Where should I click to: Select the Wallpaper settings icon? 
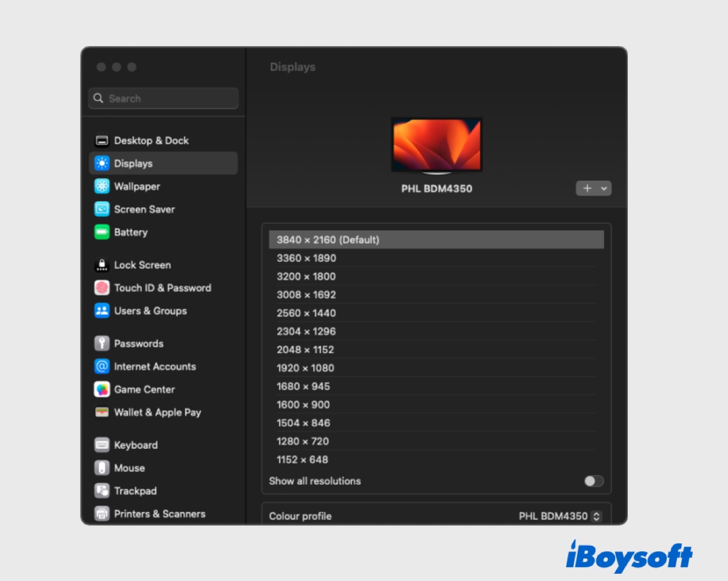(x=136, y=186)
